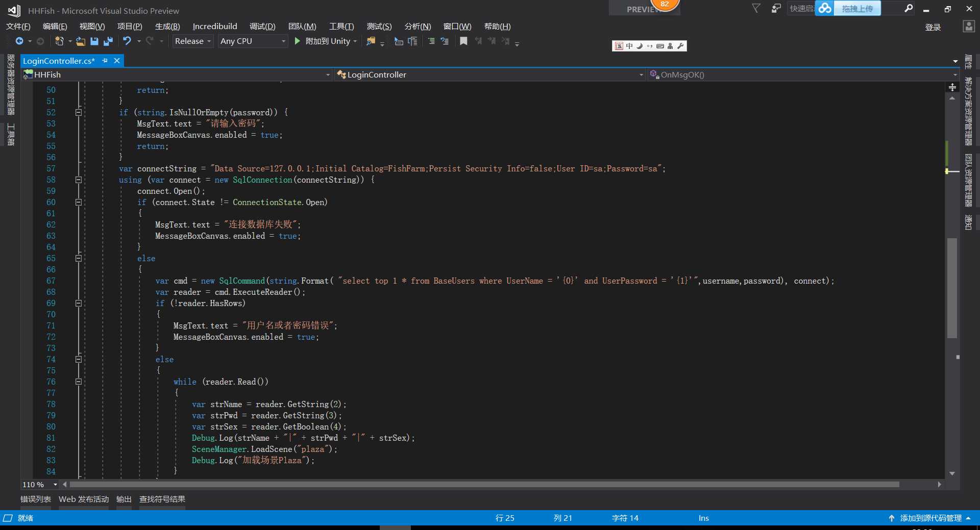Open the 文件(F) menu
The image size is (980, 530).
click(x=18, y=27)
